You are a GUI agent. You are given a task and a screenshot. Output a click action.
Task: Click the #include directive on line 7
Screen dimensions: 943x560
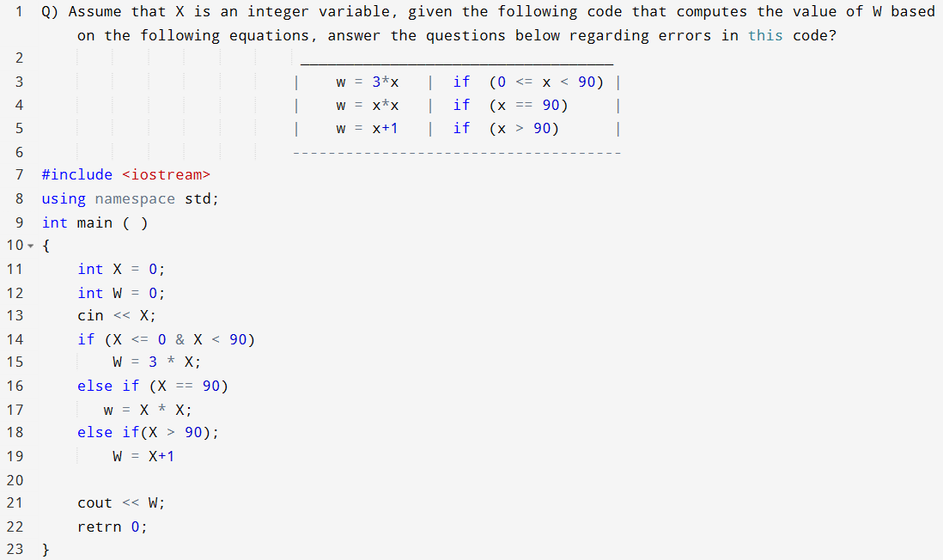[x=77, y=174]
